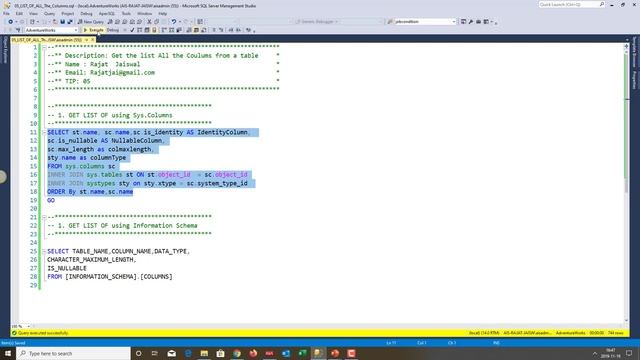640x360 pixels.
Task: Click the Find in Files icon
Action: coord(390,22)
